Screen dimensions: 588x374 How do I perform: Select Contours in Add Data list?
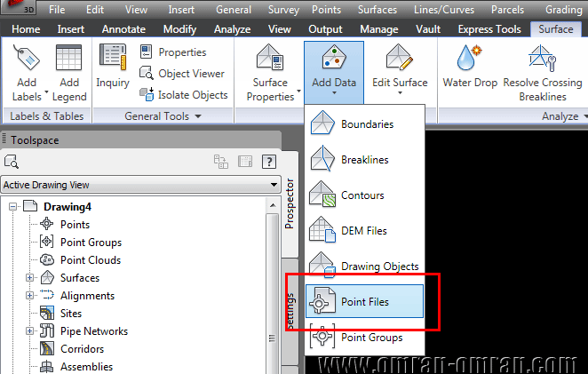[364, 195]
